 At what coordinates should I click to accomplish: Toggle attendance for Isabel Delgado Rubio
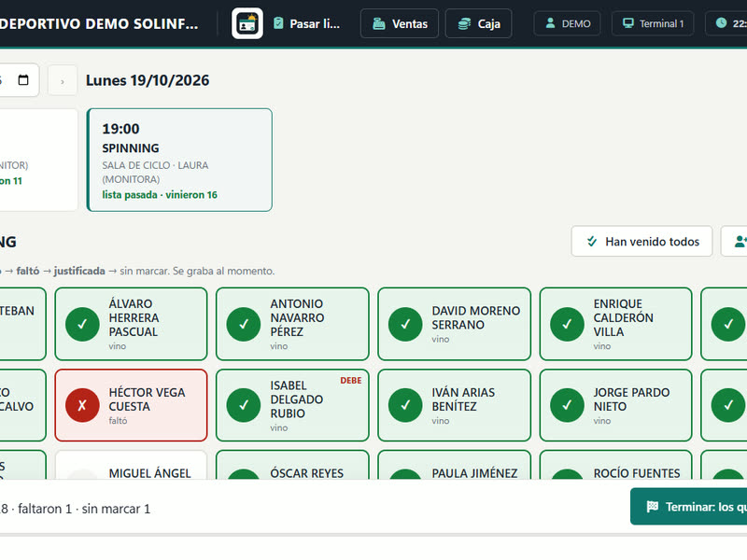(x=292, y=405)
